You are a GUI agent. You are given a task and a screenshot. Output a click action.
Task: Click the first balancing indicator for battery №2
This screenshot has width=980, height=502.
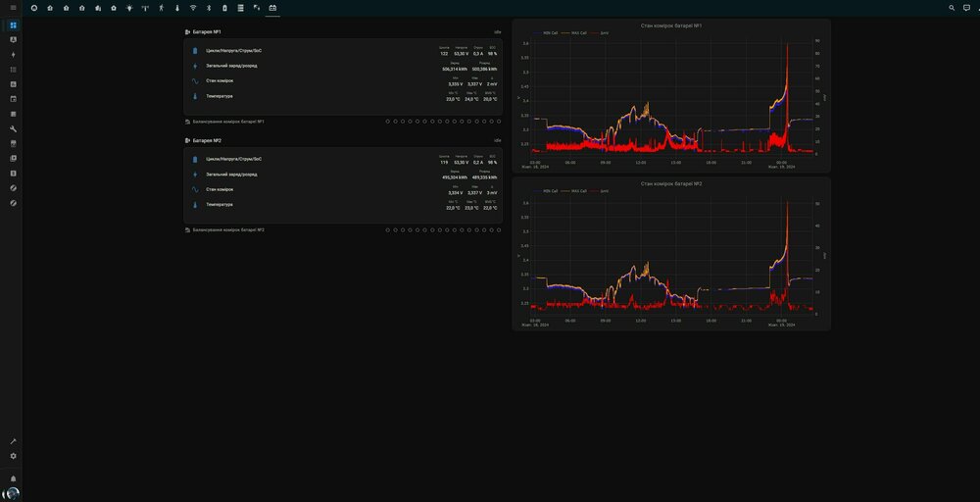coord(388,229)
